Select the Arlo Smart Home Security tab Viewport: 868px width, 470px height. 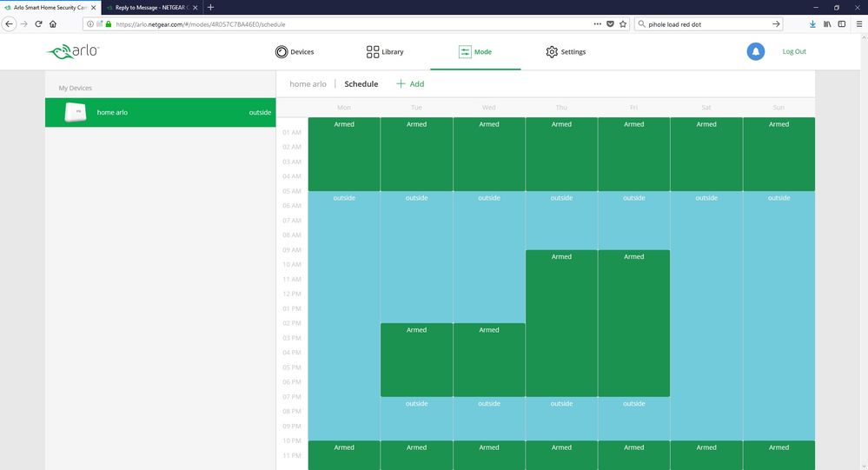pyautogui.click(x=50, y=8)
